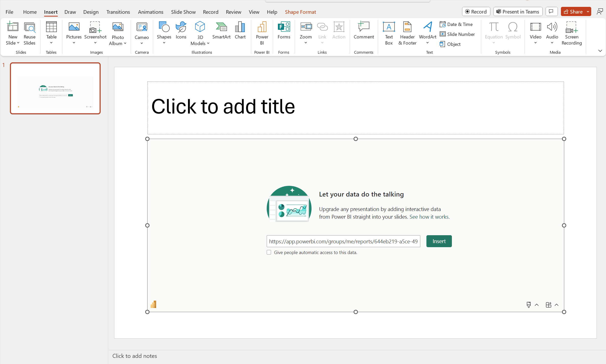Viewport: 606px width, 364px height.
Task: Click the Transitions menu tab
Action: click(x=118, y=12)
